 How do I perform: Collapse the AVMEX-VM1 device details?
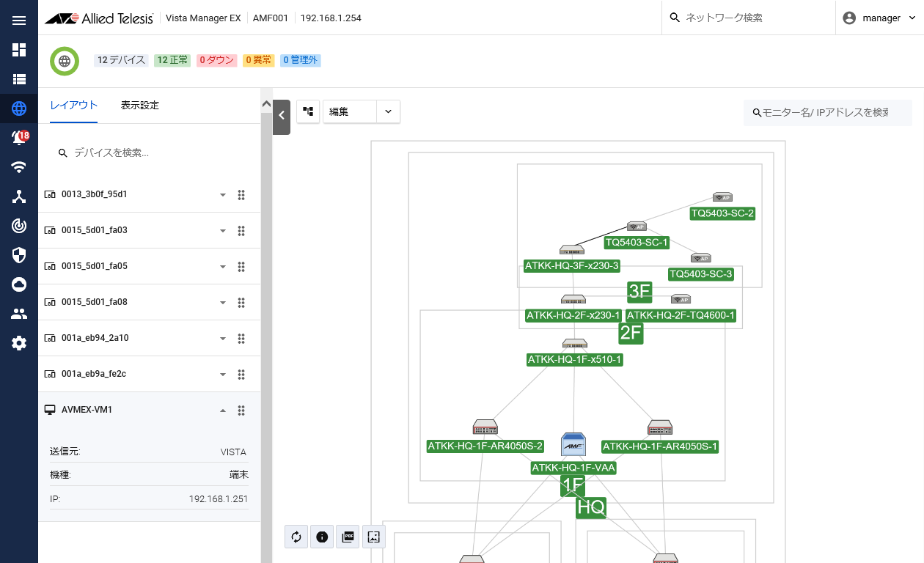[223, 411]
